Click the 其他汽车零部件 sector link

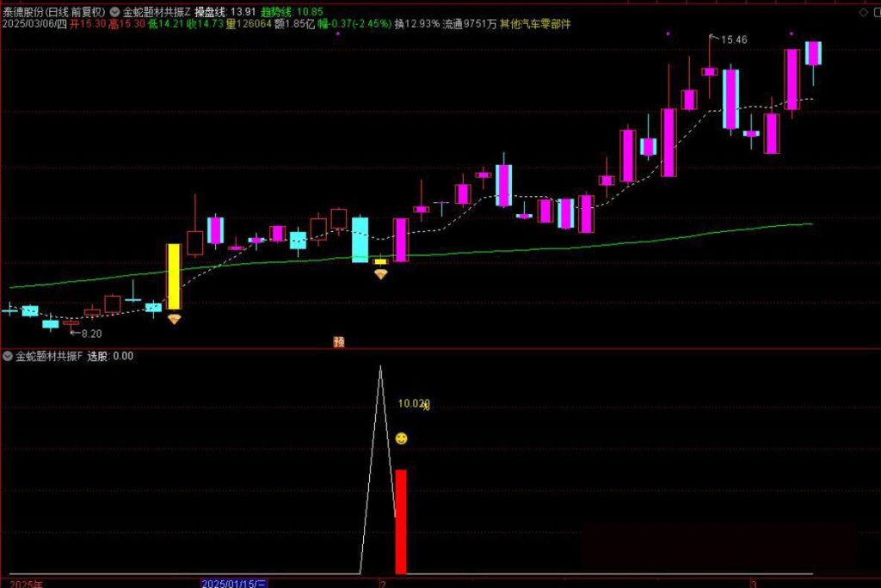[x=535, y=26]
